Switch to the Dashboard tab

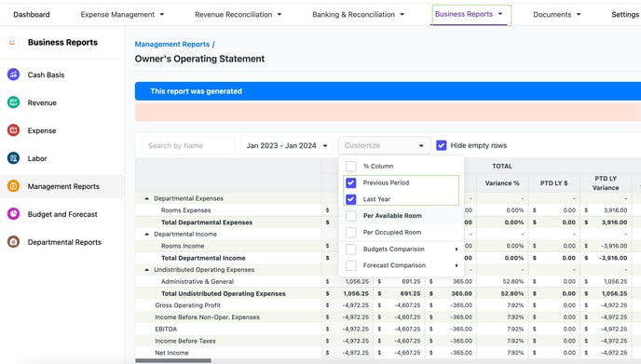click(x=32, y=14)
